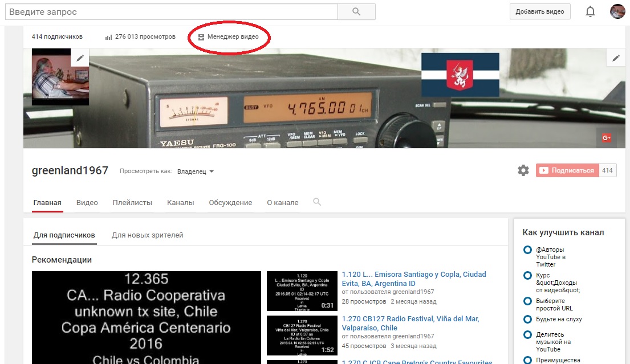Click the Подписаться button
This screenshot has width=630, height=364.
tap(567, 170)
